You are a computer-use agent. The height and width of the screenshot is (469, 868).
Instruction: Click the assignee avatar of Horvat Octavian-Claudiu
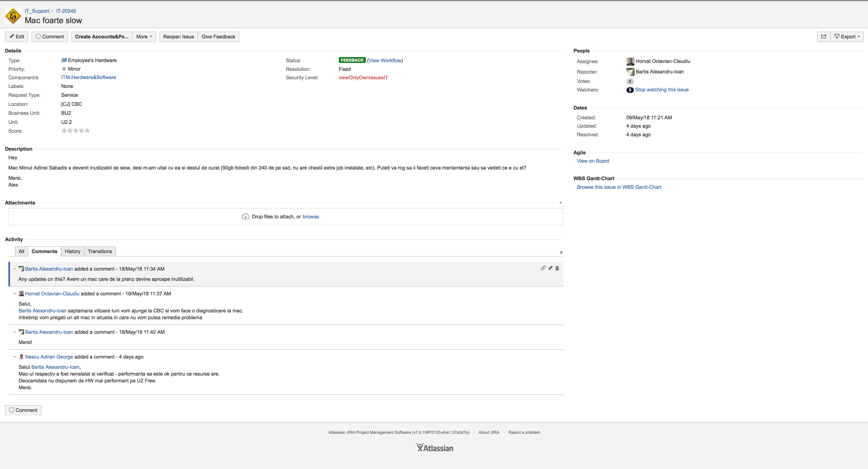point(630,61)
